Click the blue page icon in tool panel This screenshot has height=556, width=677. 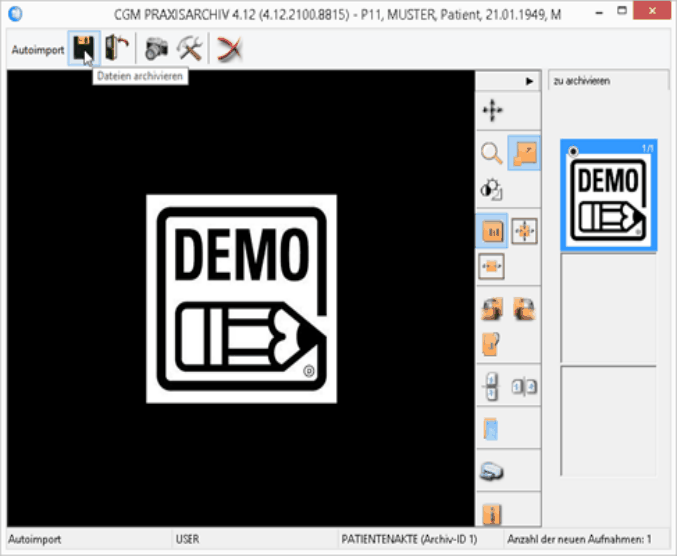click(491, 429)
